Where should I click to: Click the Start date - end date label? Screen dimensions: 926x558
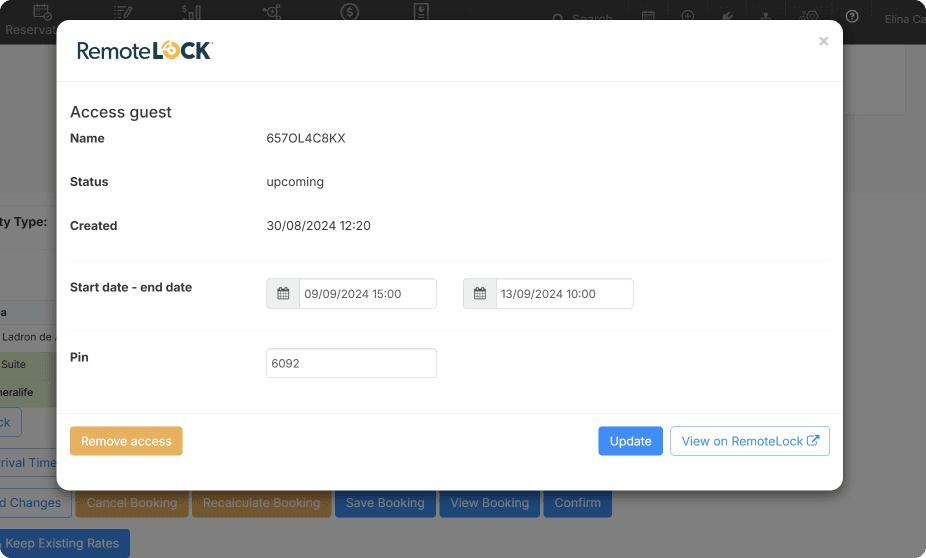tap(131, 288)
